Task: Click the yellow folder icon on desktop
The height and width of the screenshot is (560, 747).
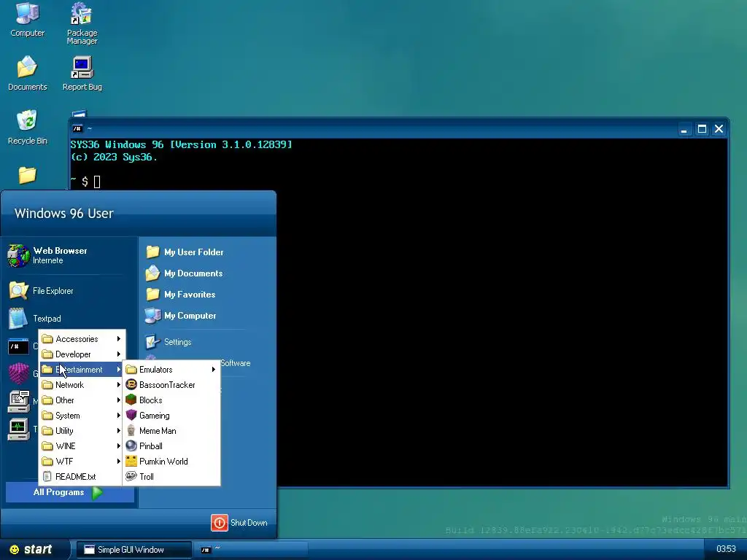Action: (x=27, y=174)
